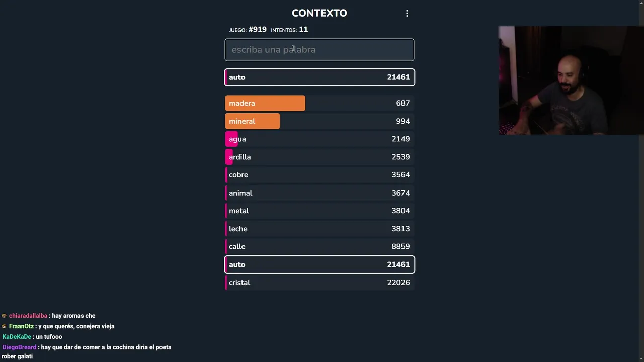Click the cristal guess row
The width and height of the screenshot is (644, 362).
point(319,283)
